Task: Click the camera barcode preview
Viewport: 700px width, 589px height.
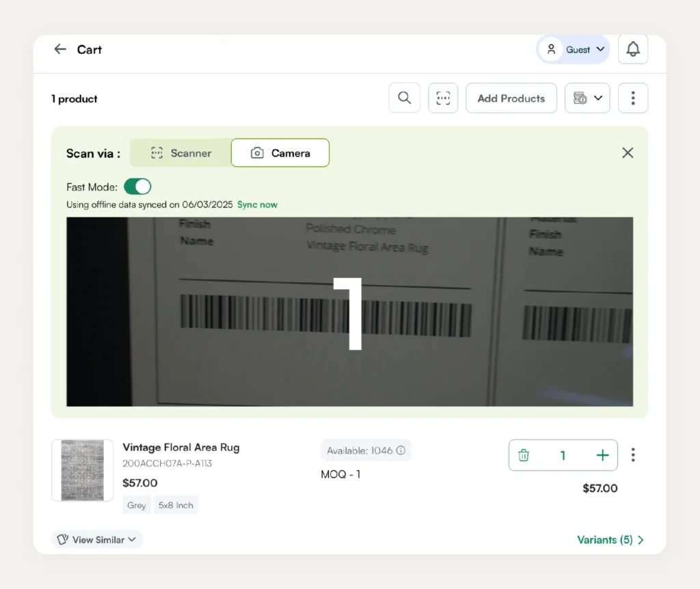Action: pyautogui.click(x=349, y=312)
